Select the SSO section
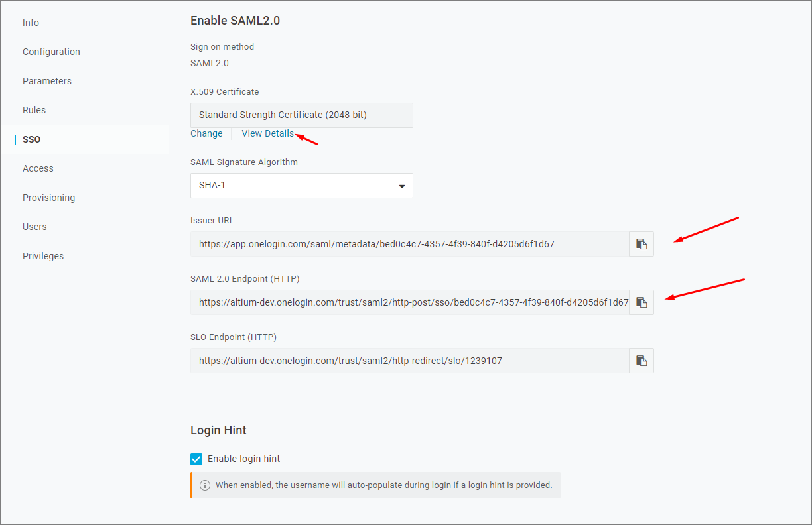 coord(31,139)
